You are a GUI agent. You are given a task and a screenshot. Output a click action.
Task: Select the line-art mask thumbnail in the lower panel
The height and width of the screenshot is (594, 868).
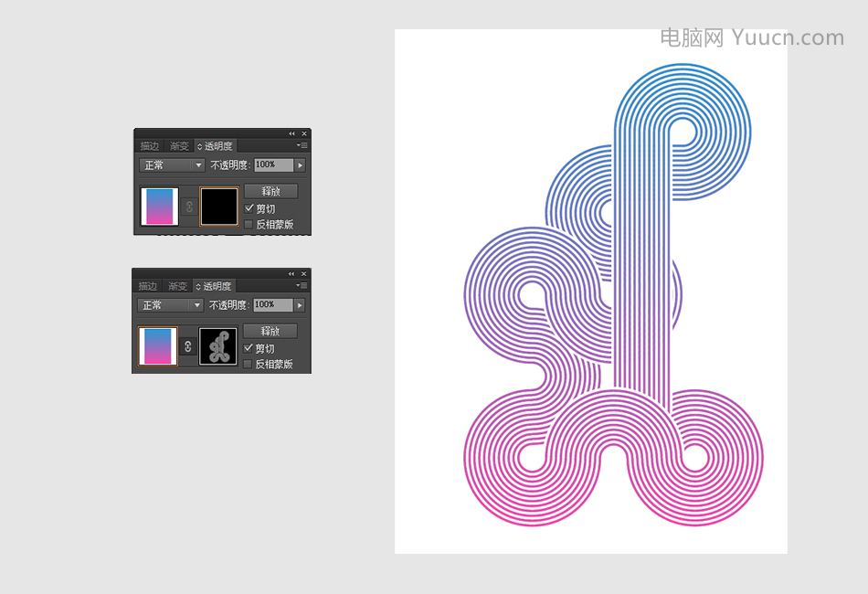click(218, 346)
